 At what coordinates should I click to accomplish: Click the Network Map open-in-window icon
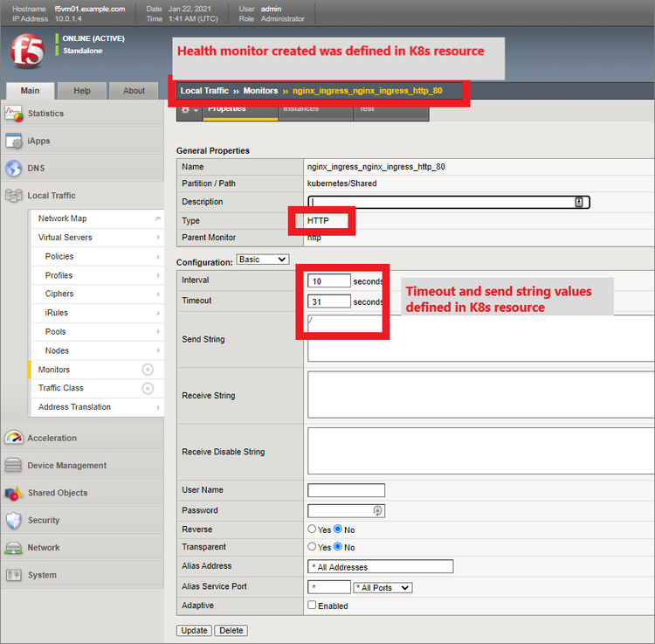pyautogui.click(x=157, y=218)
